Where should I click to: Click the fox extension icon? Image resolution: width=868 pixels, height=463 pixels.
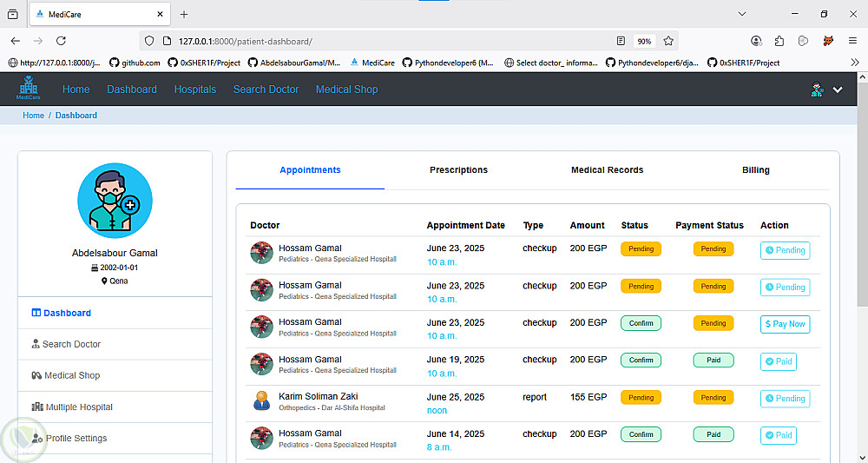point(828,41)
